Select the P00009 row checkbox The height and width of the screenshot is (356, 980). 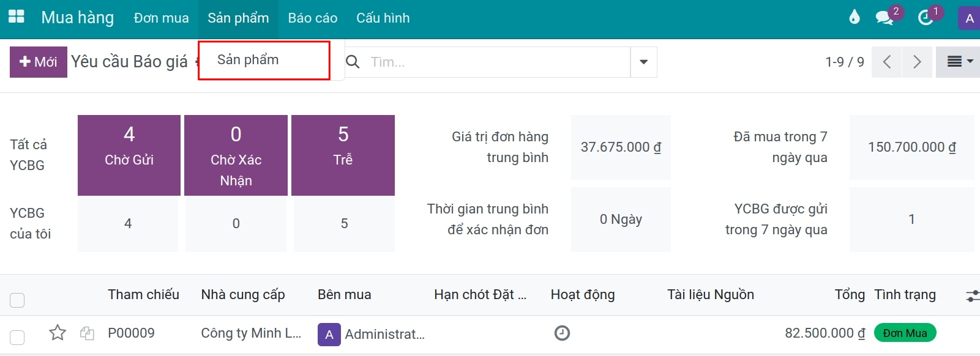pos(17,337)
